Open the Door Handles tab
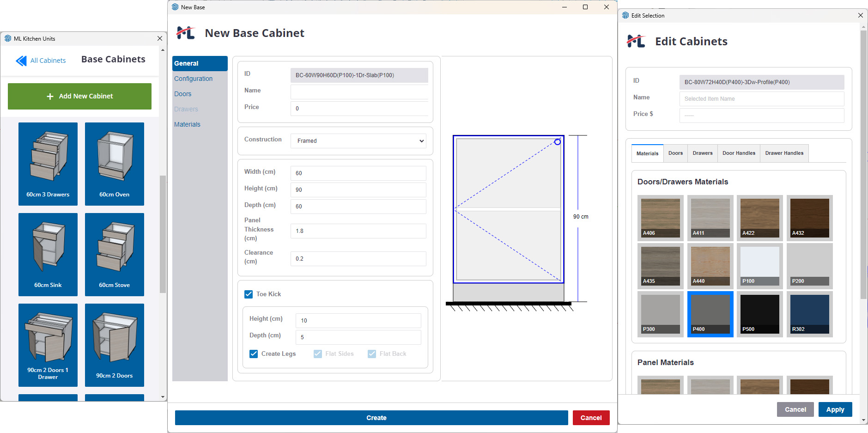This screenshot has height=433, width=868. [x=738, y=153]
